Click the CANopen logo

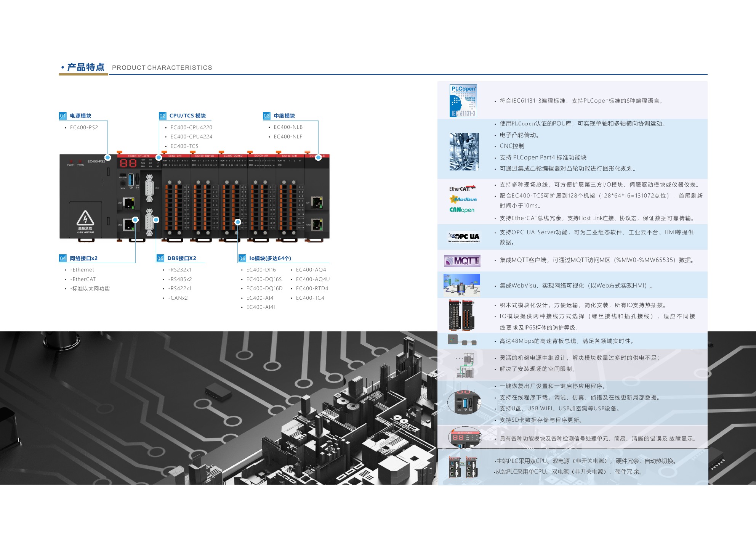click(462, 210)
